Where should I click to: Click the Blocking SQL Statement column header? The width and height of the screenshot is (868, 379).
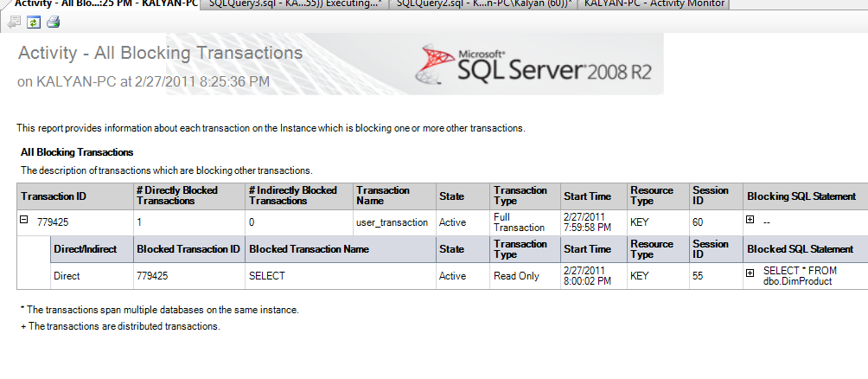point(801,196)
